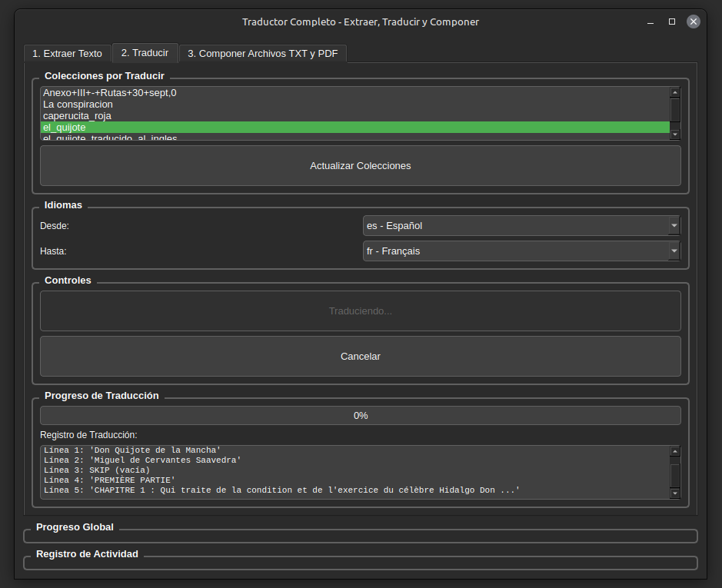Switch to the '1. Extraer Texto' tab
The width and height of the screenshot is (722, 588).
(x=67, y=54)
